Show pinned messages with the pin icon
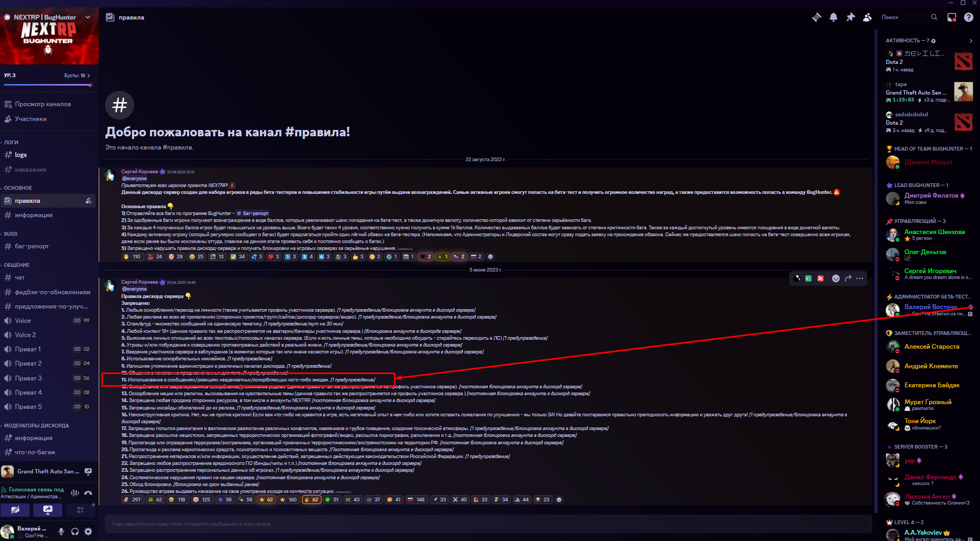Screen dimensions: 980x541 (850, 17)
